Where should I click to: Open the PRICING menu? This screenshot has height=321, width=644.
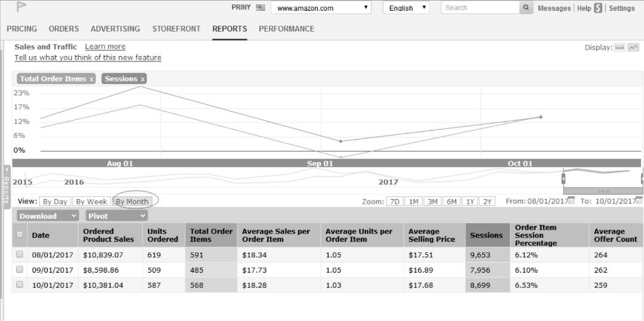[22, 29]
